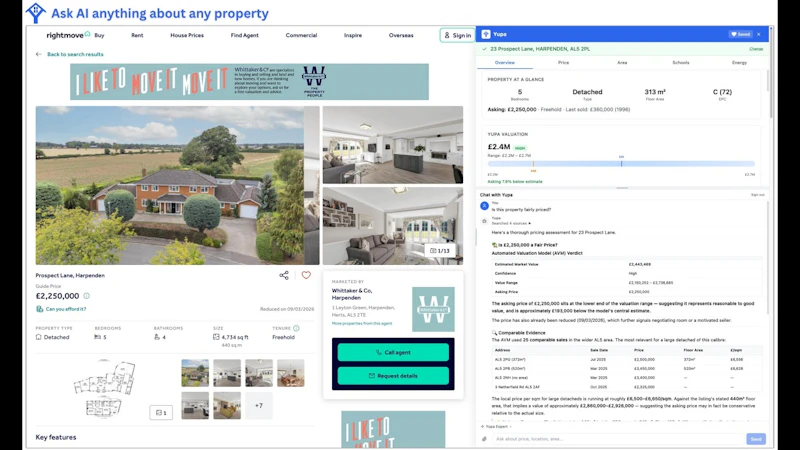Go back to search results

point(69,54)
